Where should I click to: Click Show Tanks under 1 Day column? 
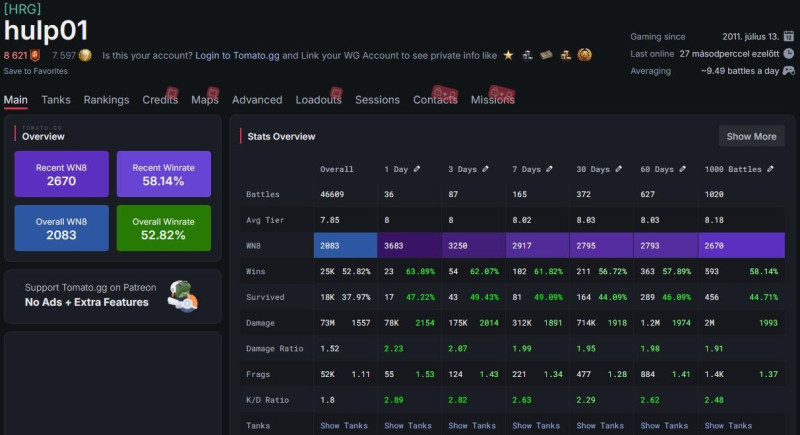click(408, 425)
